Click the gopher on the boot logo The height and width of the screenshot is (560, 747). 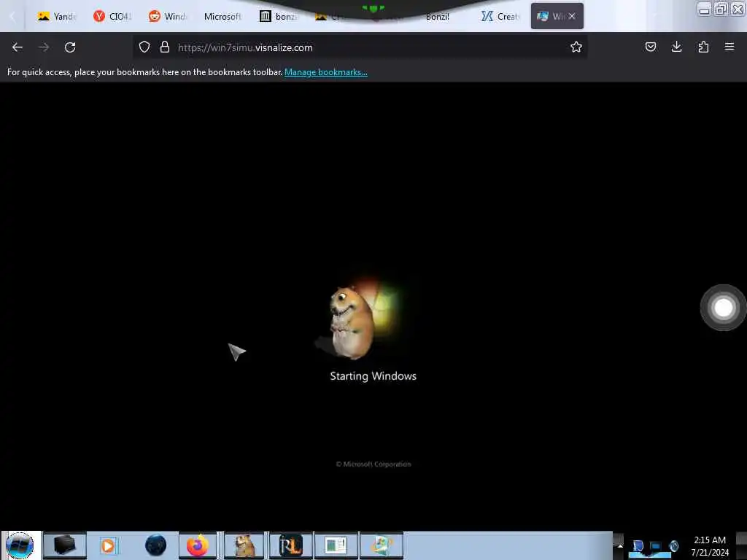pos(351,323)
